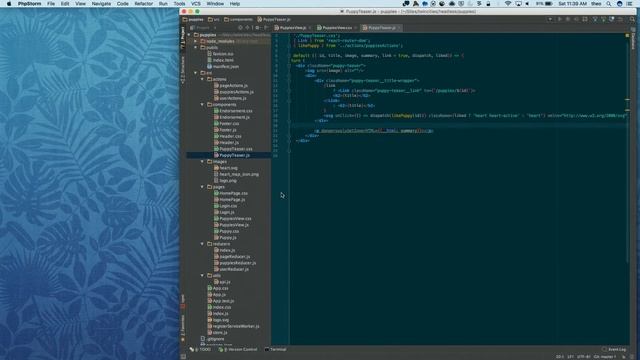The width and height of the screenshot is (640, 360).
Task: Click the Search Everywhere magnifier icon
Action: click(632, 19)
